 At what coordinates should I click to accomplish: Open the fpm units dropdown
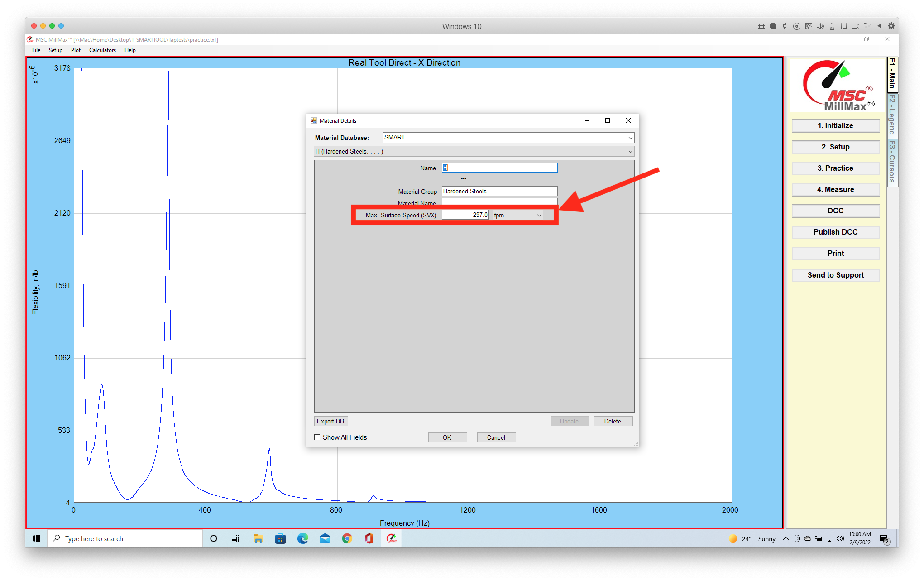(518, 215)
